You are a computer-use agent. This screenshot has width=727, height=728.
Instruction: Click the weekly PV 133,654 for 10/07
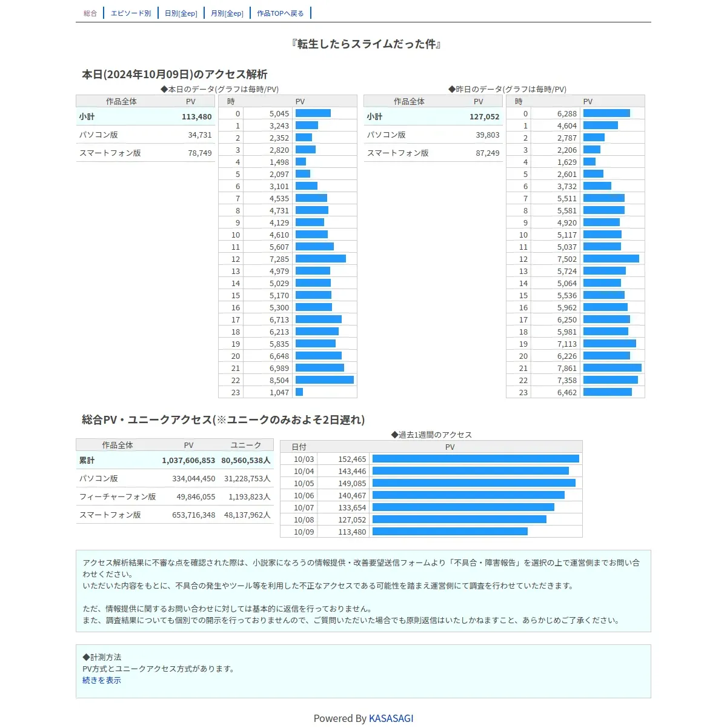pyautogui.click(x=352, y=508)
